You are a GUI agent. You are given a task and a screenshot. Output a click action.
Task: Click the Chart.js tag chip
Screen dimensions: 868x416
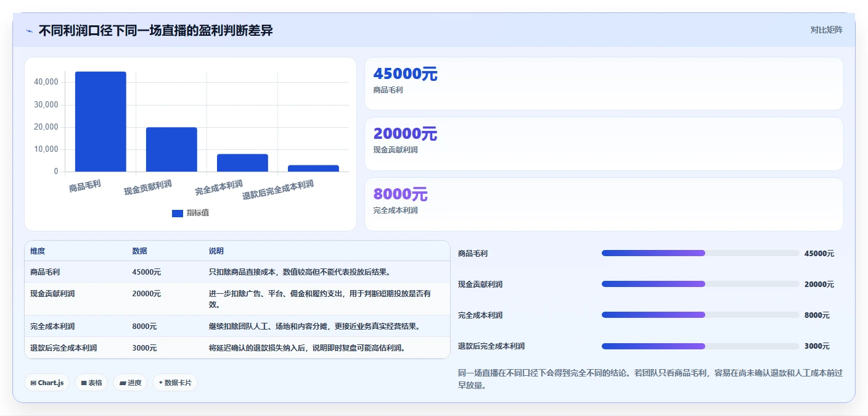pyautogui.click(x=47, y=383)
